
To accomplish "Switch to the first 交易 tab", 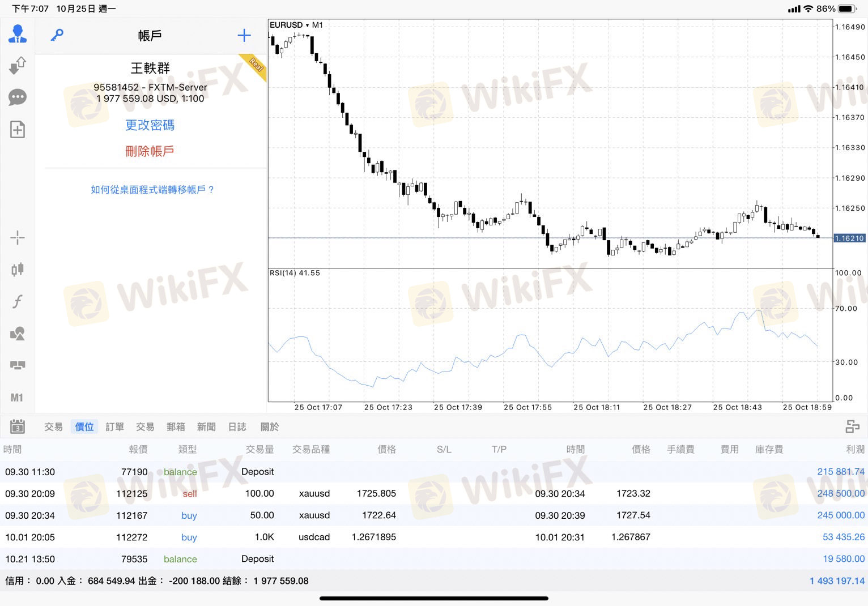I will (x=54, y=427).
